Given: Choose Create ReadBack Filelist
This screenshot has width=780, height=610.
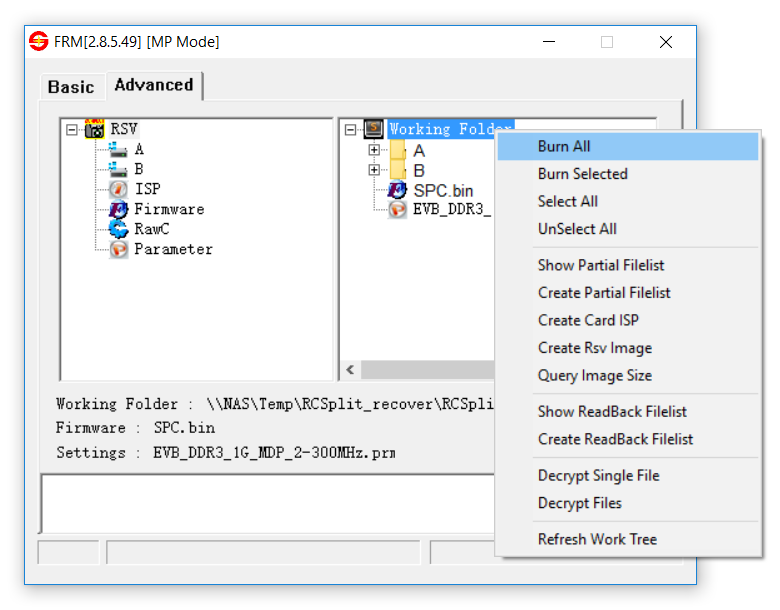Looking at the screenshot, I should pyautogui.click(x=628, y=439).
